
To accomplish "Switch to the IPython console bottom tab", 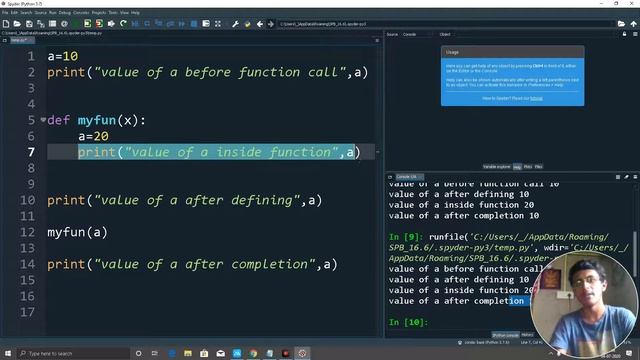I will coord(505,335).
